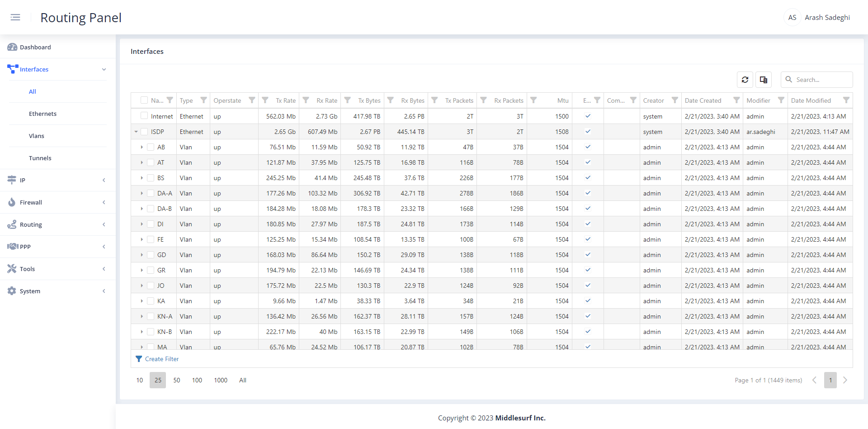The height and width of the screenshot is (429, 868).
Task: Open the Ethernets submenu item
Action: (x=42, y=114)
